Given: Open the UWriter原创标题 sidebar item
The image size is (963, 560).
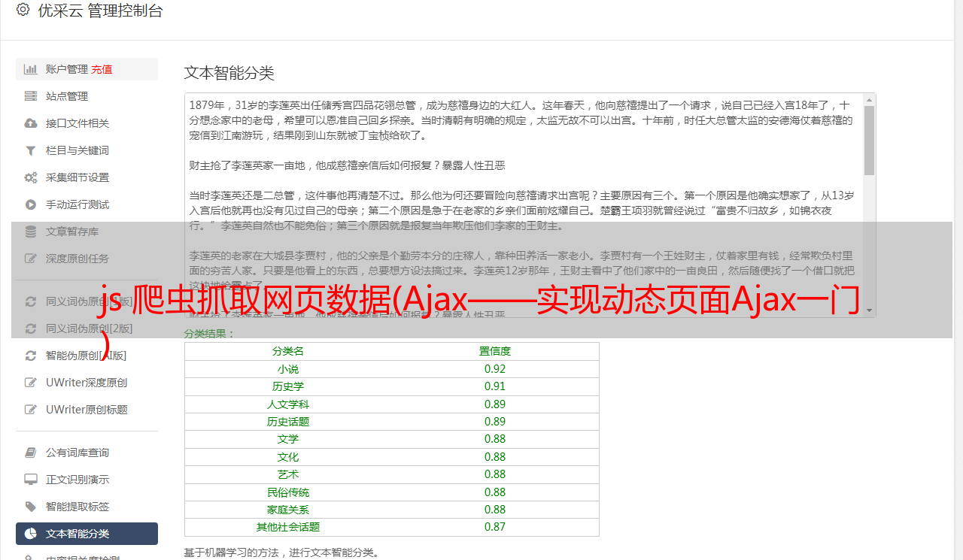Looking at the screenshot, I should pos(87,410).
